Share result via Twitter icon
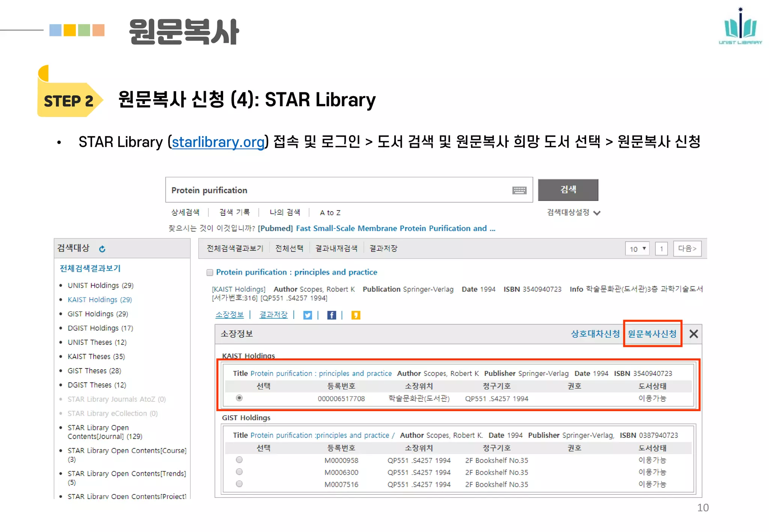 [x=308, y=315]
